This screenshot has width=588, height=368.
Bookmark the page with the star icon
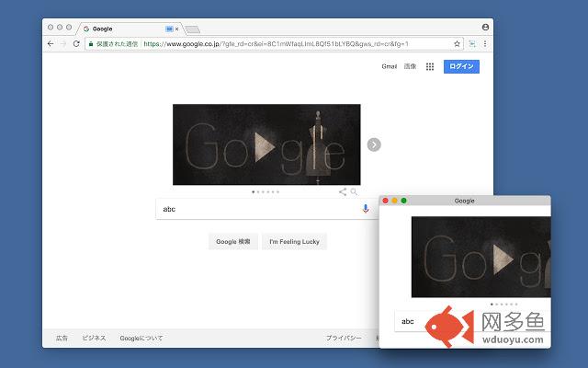[x=457, y=44]
